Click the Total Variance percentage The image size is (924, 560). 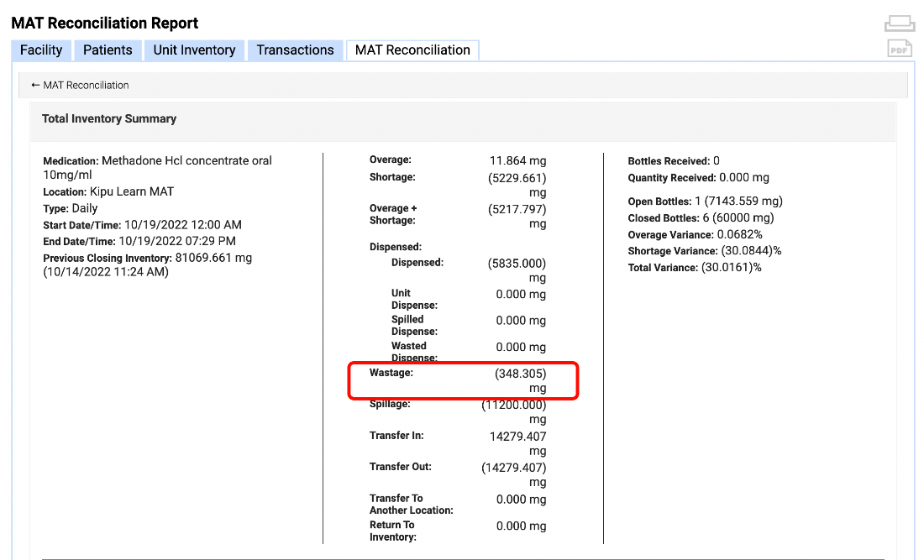[731, 267]
